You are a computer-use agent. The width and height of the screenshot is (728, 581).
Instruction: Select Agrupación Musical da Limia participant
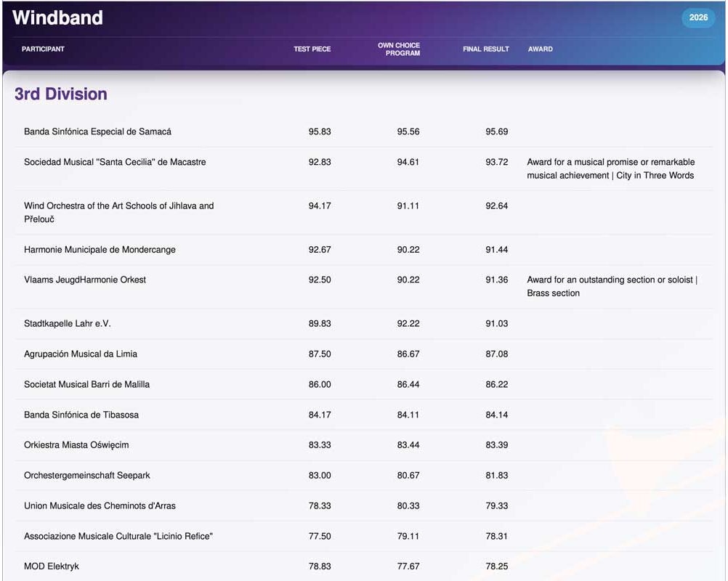pyautogui.click(x=81, y=354)
